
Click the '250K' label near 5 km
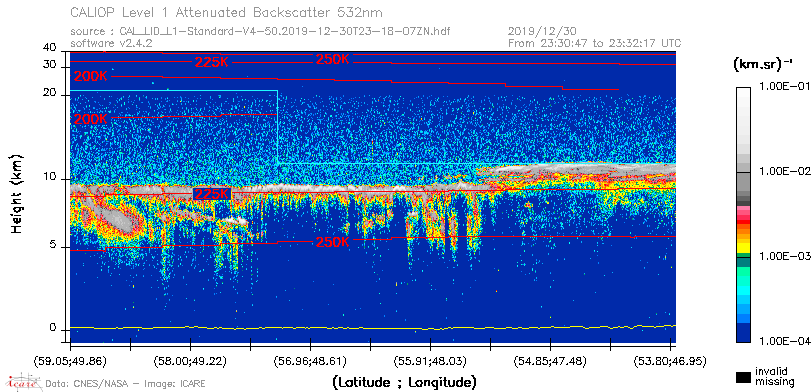click(x=333, y=242)
